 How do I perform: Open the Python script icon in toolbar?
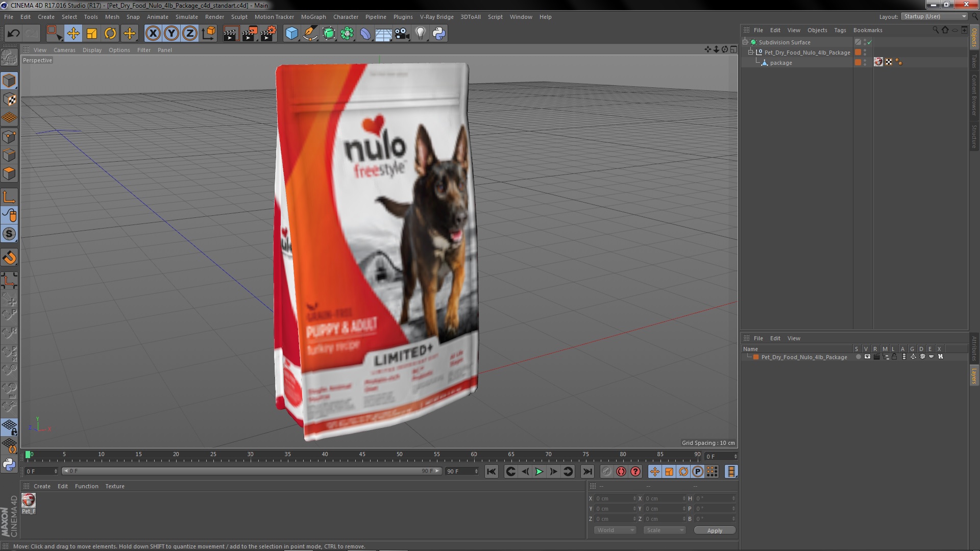pos(439,34)
